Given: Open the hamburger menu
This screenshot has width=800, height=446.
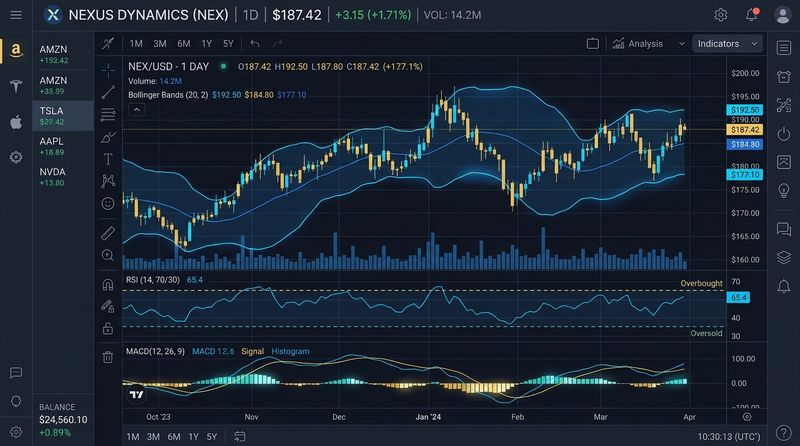Looking at the screenshot, I should coord(16,15).
